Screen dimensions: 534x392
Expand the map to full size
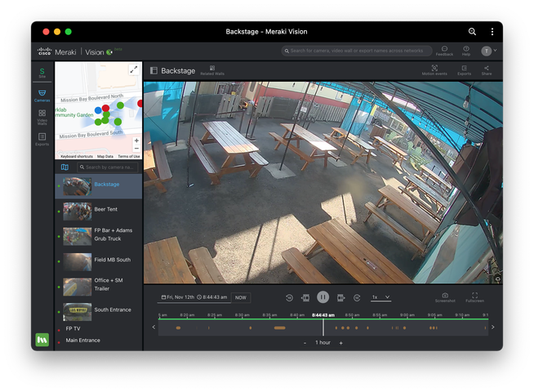point(134,70)
